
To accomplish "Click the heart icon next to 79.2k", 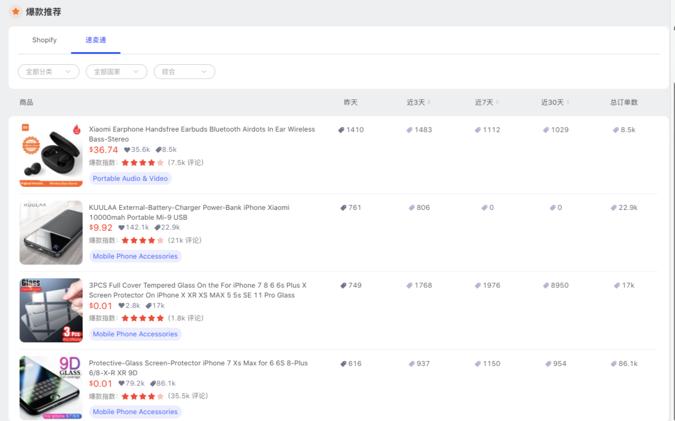I will pos(122,384).
